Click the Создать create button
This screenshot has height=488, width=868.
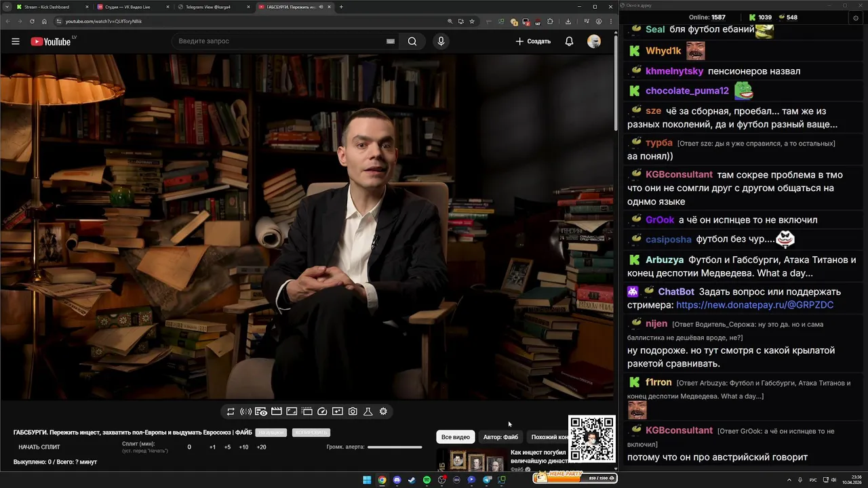pyautogui.click(x=533, y=41)
